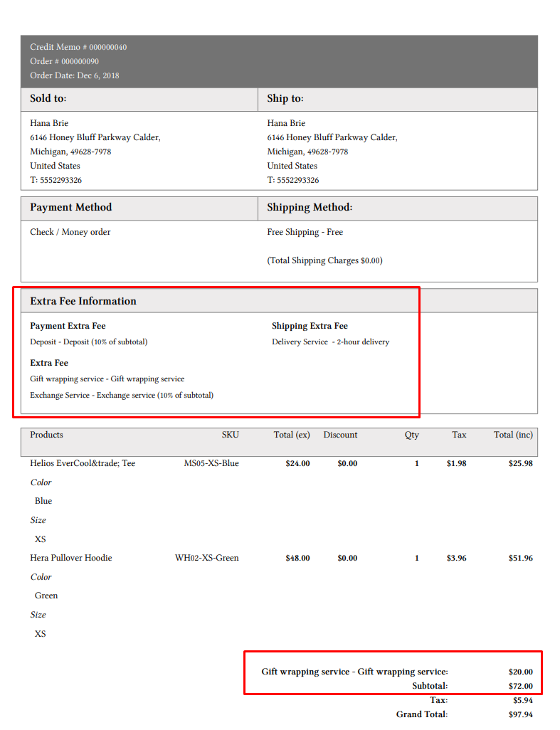This screenshot has height=730, width=560.
Task: Click the Grand Total value $97.94
Action: 520,714
